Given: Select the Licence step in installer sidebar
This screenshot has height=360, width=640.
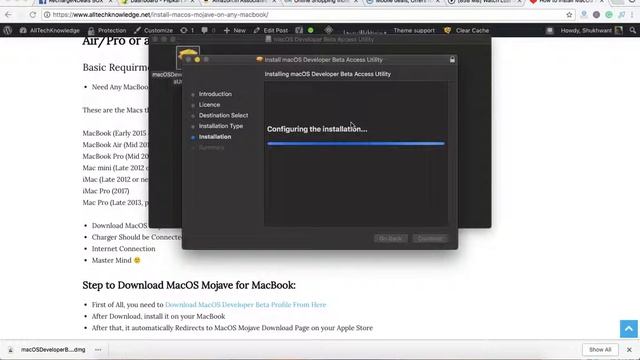Looking at the screenshot, I should 209,104.
